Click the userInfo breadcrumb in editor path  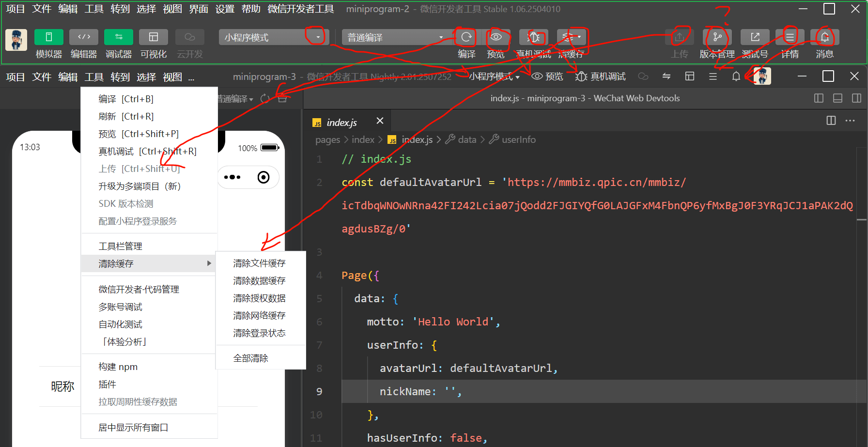point(518,140)
